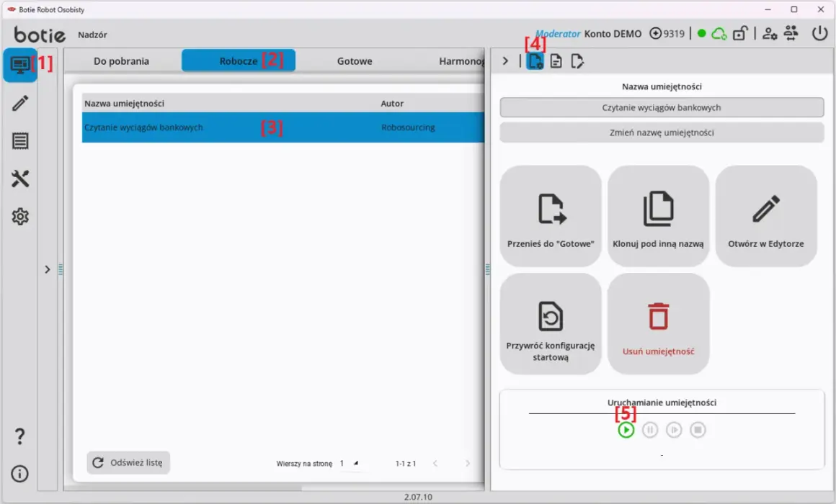Viewport: 836px width, 504px height.
Task: Expand the left sidebar with chevron arrow
Action: click(x=48, y=269)
